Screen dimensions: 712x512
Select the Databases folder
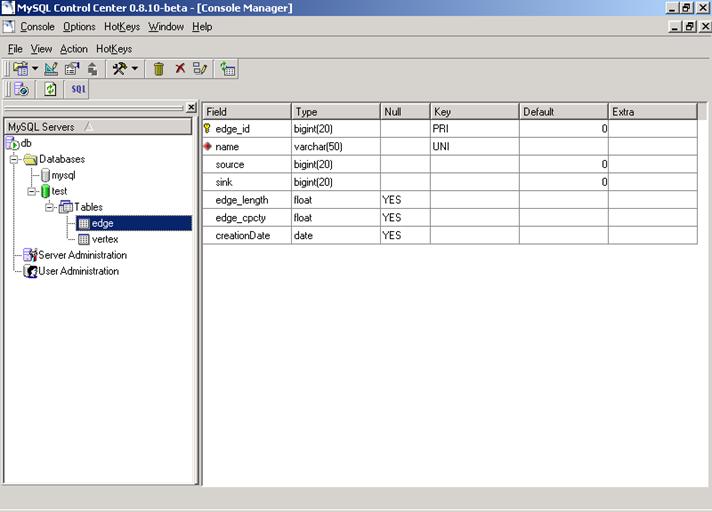62,159
